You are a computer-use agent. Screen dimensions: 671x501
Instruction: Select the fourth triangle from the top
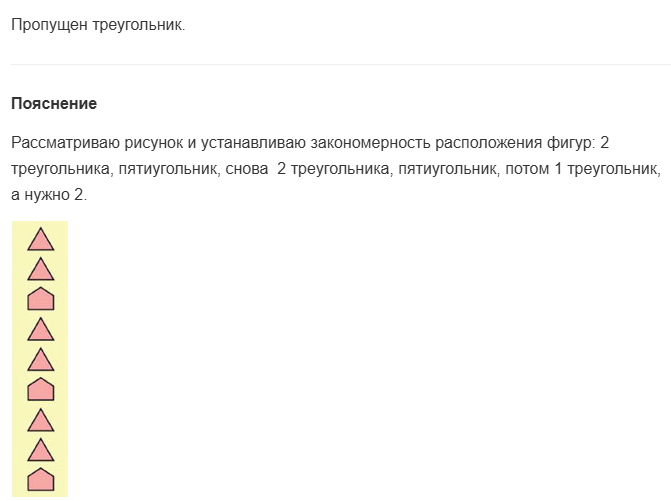pos(40,359)
